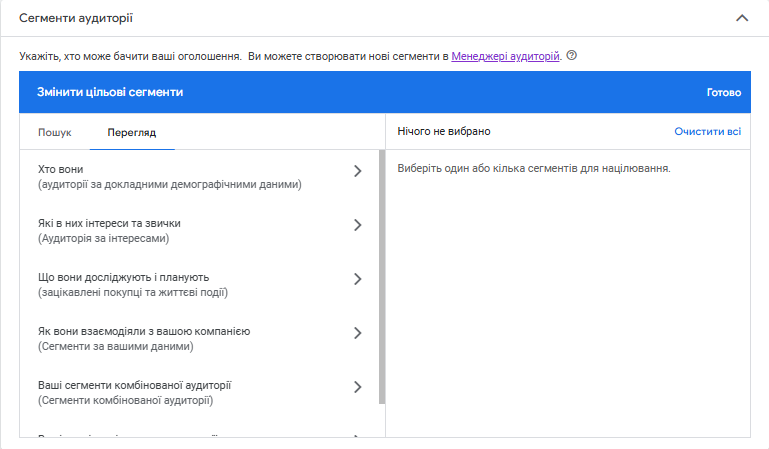Collapse the 'Сегменти аудиторії' section chevron
This screenshot has width=769, height=449.
(741, 18)
